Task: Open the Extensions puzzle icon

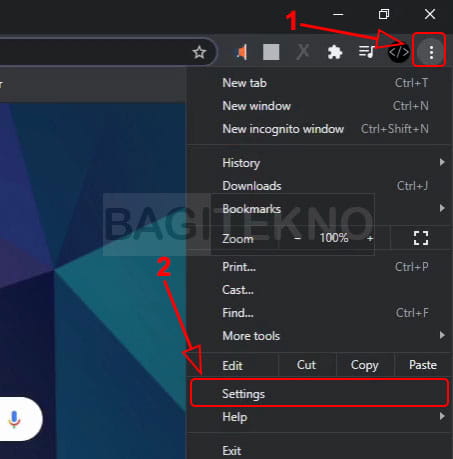Action: [335, 52]
